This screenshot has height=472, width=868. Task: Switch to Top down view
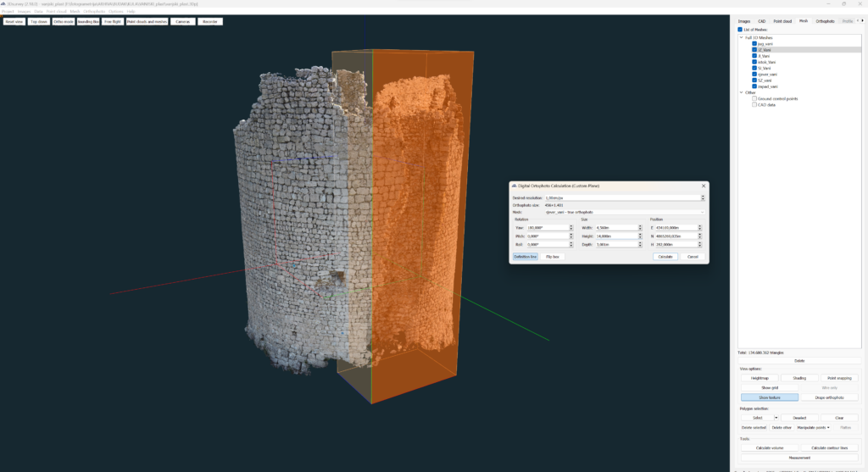tap(38, 22)
